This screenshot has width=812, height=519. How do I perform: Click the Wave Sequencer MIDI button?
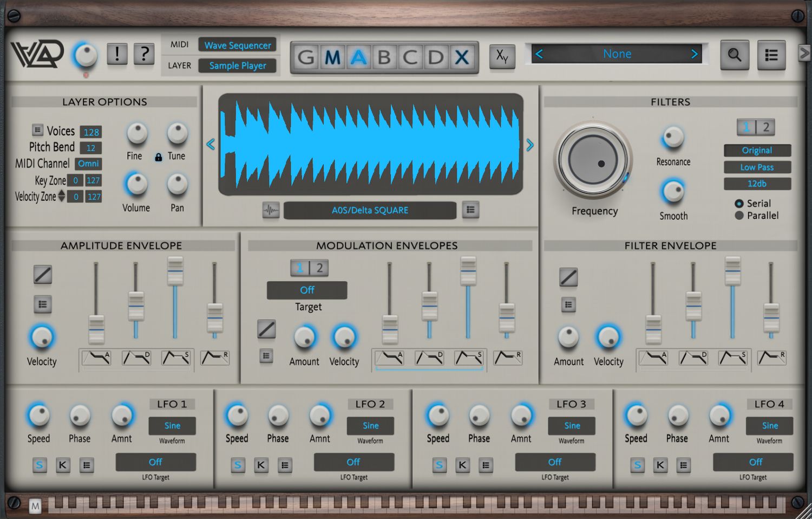pyautogui.click(x=238, y=45)
